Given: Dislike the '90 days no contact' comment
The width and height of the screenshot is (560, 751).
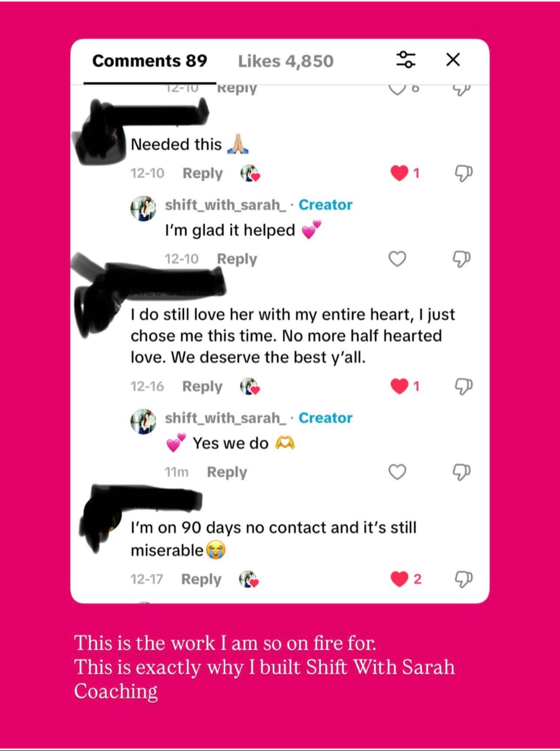Looking at the screenshot, I should pos(463,579).
